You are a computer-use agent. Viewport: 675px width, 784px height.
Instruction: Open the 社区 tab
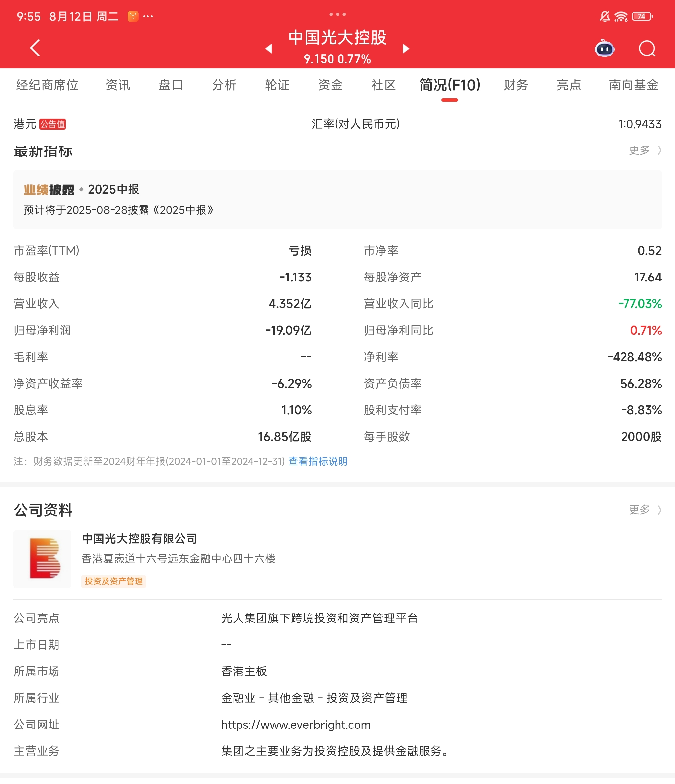pos(383,85)
